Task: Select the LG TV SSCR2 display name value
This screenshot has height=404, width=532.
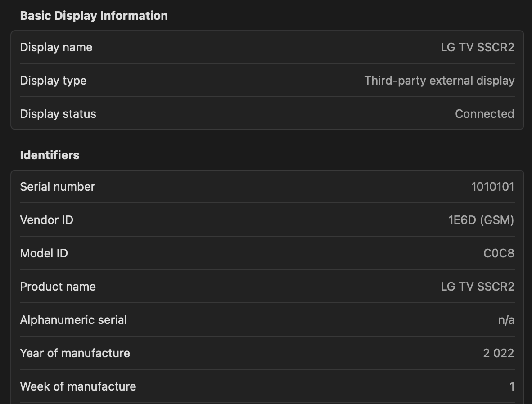Action: coord(477,47)
